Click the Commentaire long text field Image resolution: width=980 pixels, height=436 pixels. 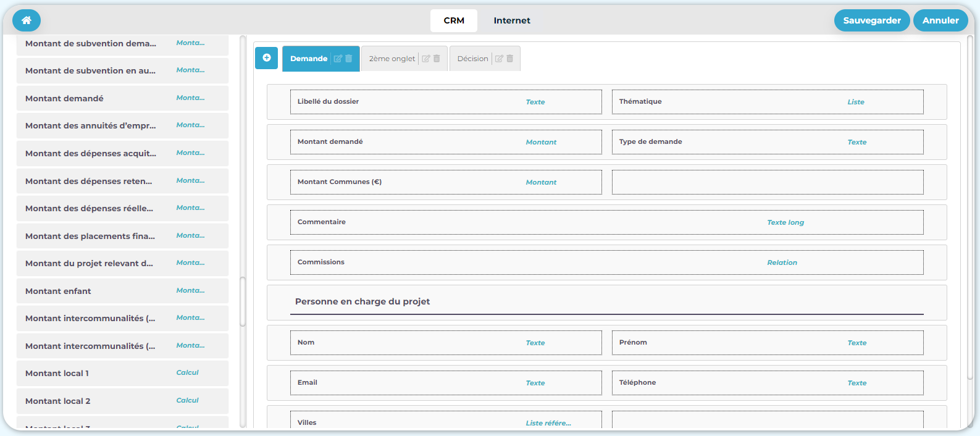606,222
